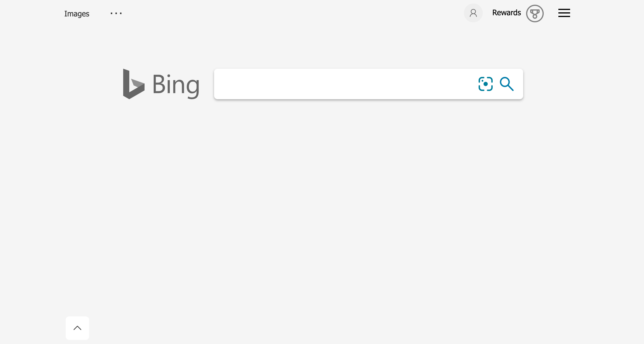Open the three-line menu at top right
This screenshot has height=344, width=644.
click(564, 13)
